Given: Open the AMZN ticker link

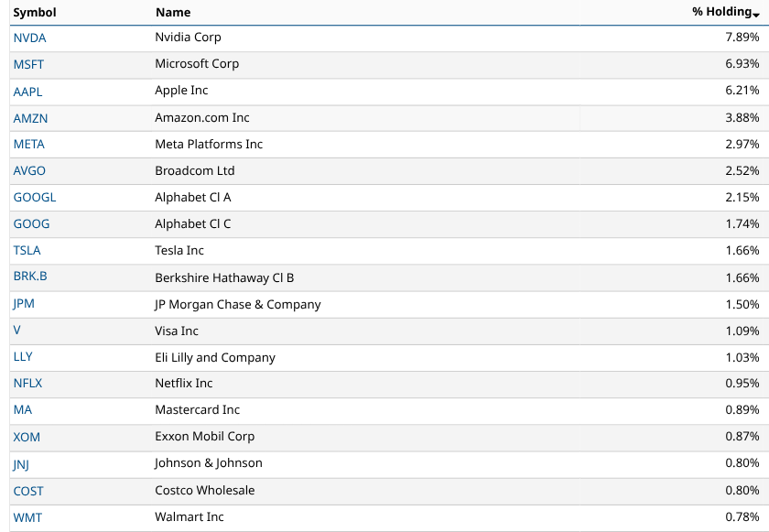Looking at the screenshot, I should coord(30,118).
